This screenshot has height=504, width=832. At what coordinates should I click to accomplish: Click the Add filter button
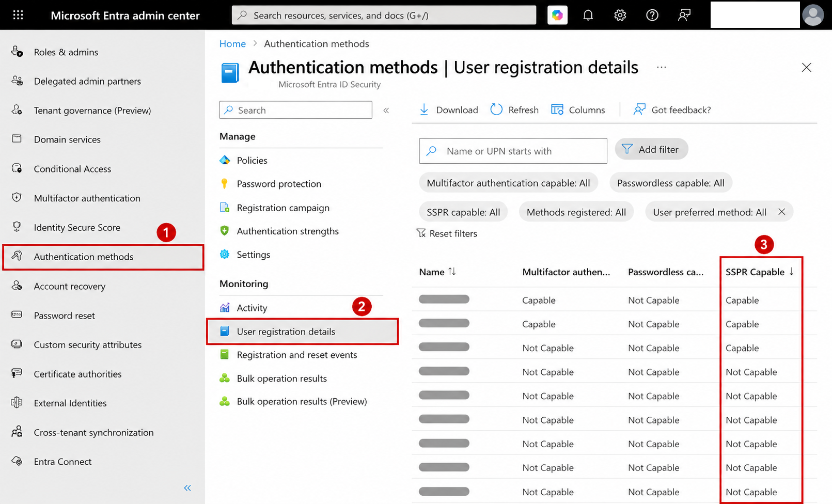tap(651, 149)
